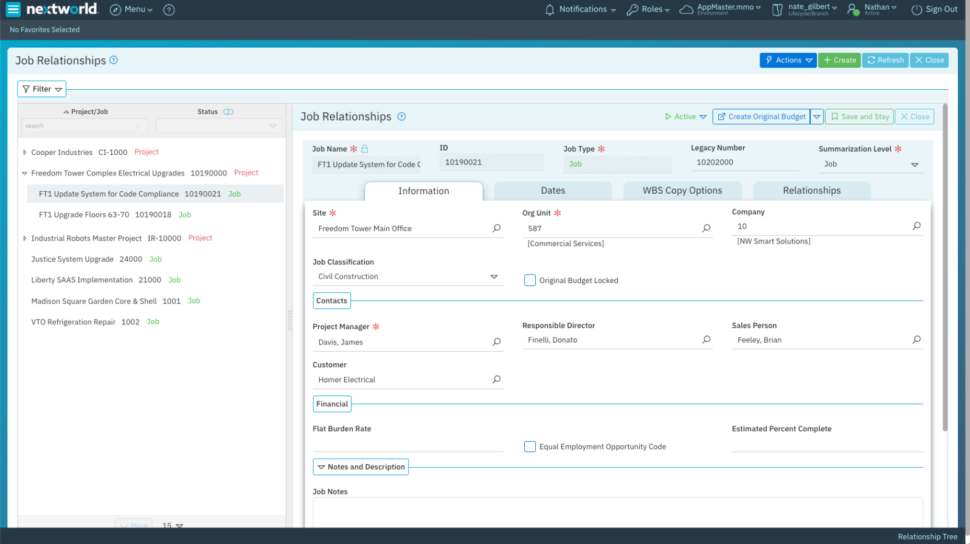Switch to the Dates tab
This screenshot has height=544, width=970.
552,190
